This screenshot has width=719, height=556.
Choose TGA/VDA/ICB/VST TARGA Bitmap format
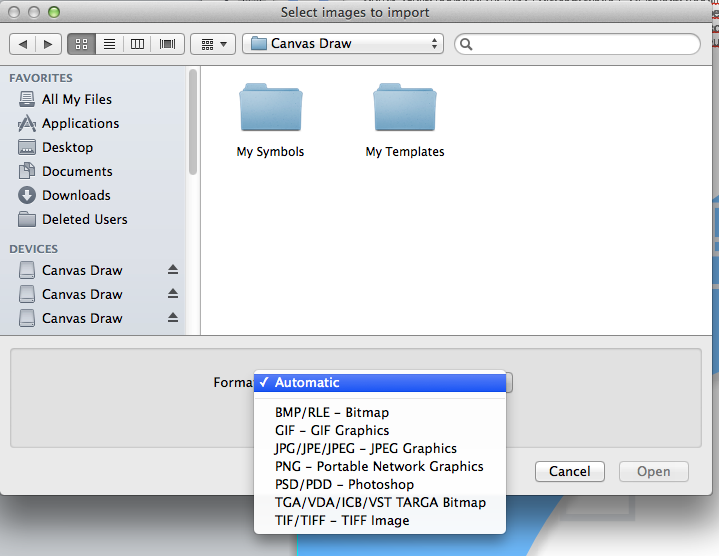(380, 502)
